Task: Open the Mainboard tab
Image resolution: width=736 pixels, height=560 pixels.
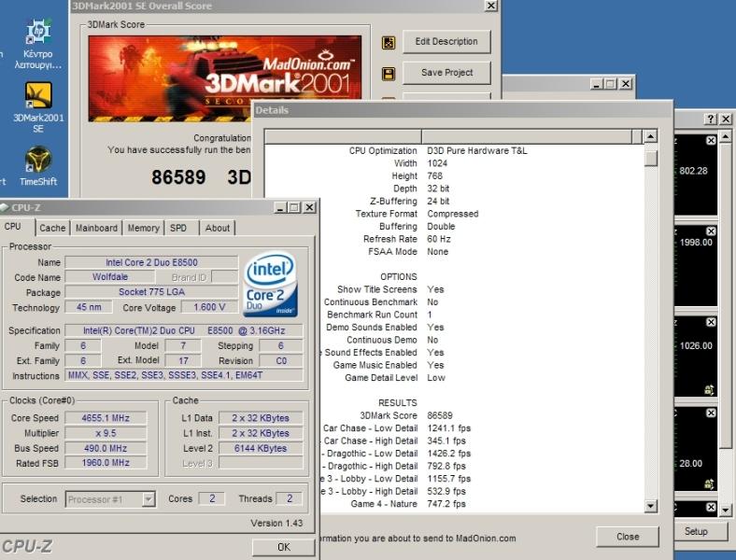Action: click(x=96, y=228)
